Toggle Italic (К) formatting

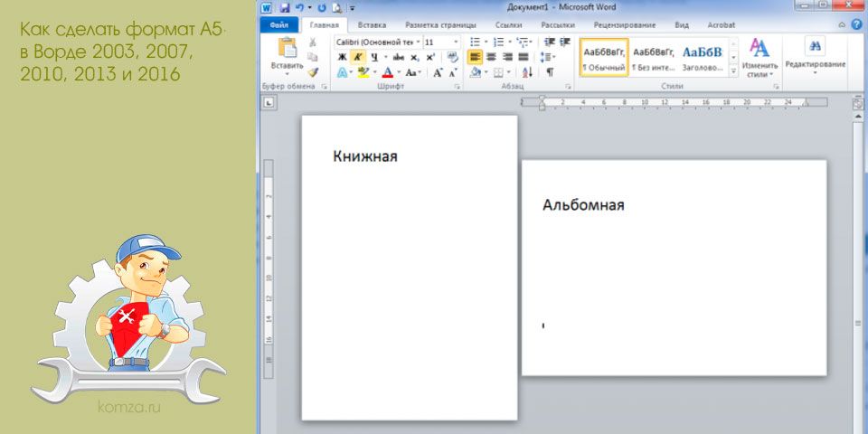coord(358,57)
